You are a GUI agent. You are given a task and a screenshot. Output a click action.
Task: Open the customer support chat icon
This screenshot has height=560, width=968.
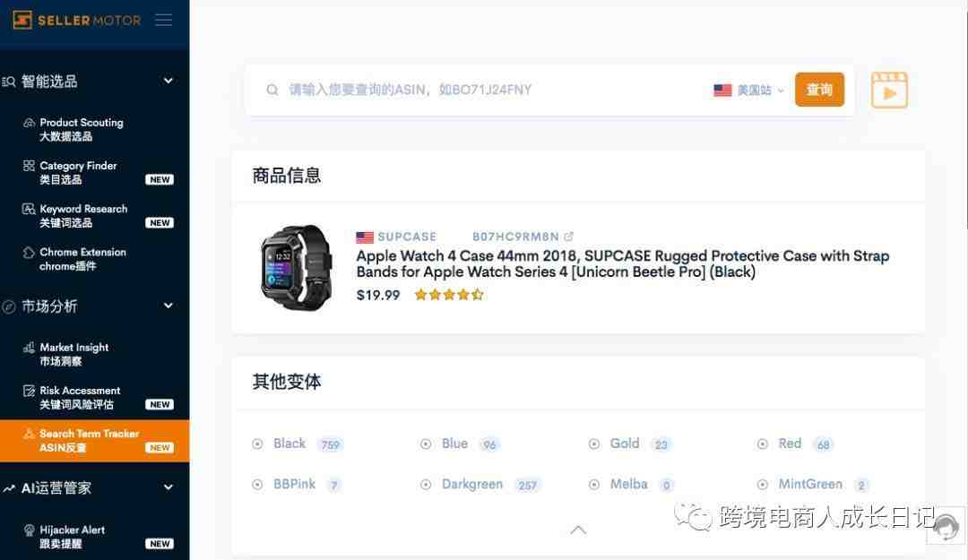(x=946, y=527)
